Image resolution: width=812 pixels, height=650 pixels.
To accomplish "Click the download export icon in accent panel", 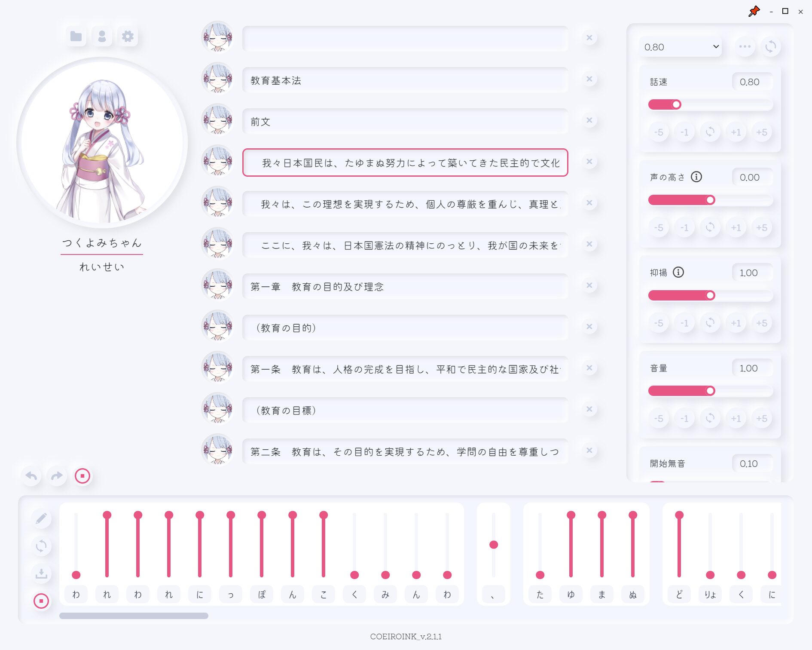I will (x=41, y=573).
